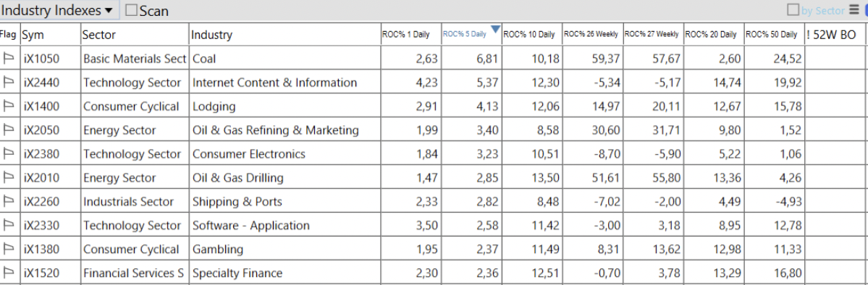
Task: Flag the iX2050 Oil & Gas Refining row
Action: click(x=9, y=130)
